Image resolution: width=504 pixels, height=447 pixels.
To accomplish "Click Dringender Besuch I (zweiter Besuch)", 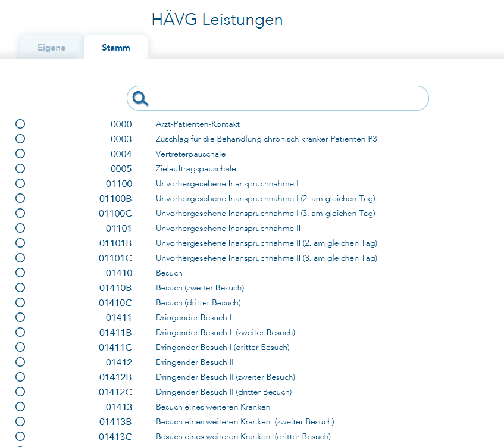I will pyautogui.click(x=226, y=333).
